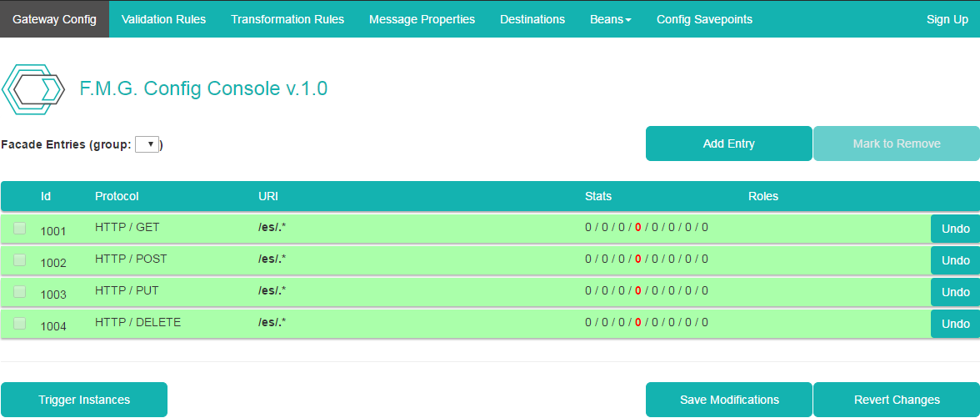Tick the checkbox for entry 1001
The height and width of the screenshot is (418, 980).
20,229
